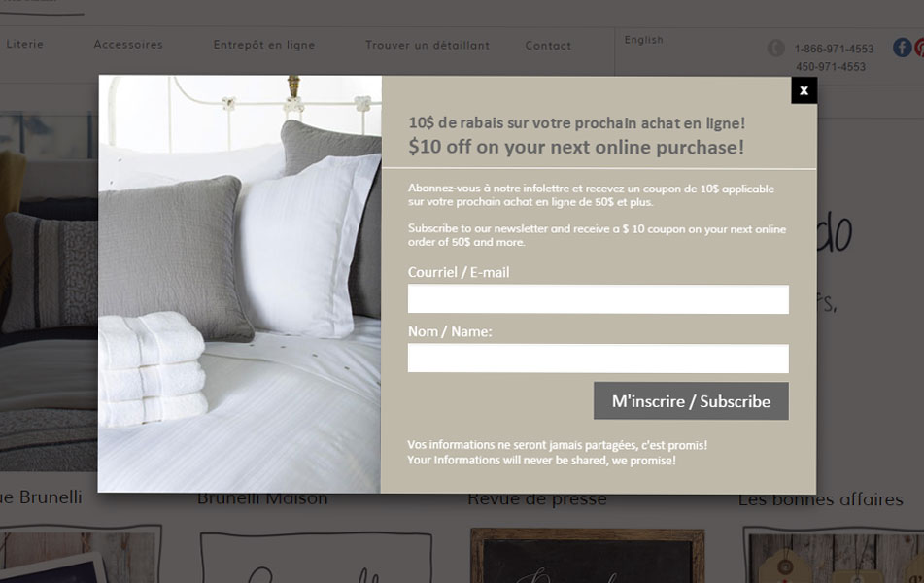Click the price tags thumbnail under bonnes affaires

(x=834, y=555)
